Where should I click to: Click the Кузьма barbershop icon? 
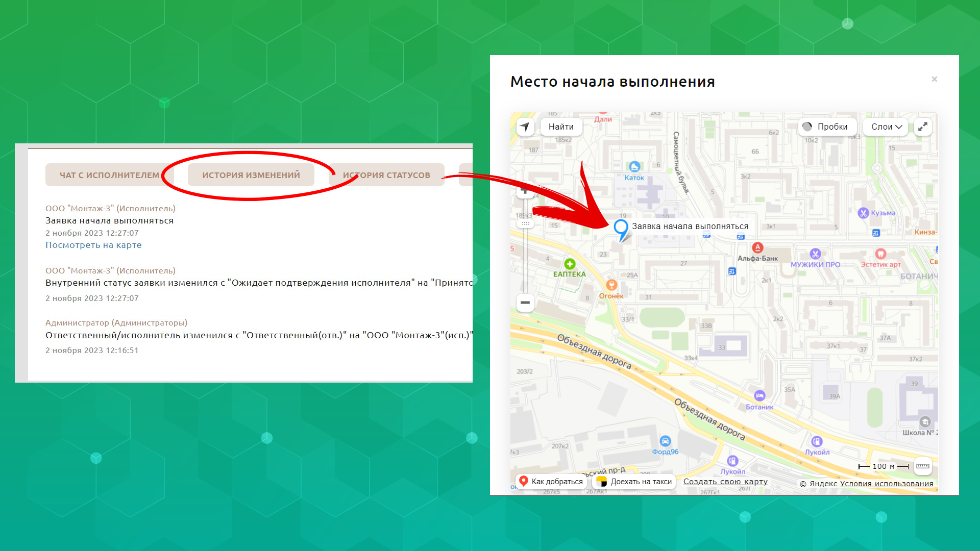click(863, 213)
